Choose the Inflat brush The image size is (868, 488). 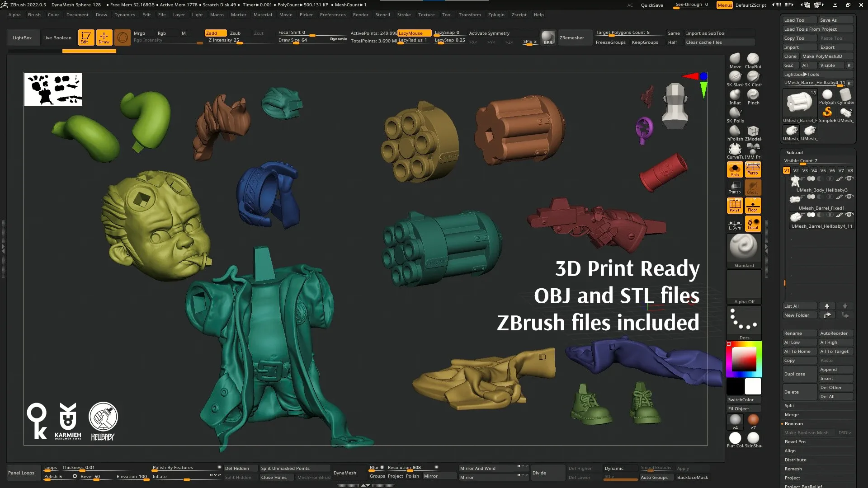point(735,95)
